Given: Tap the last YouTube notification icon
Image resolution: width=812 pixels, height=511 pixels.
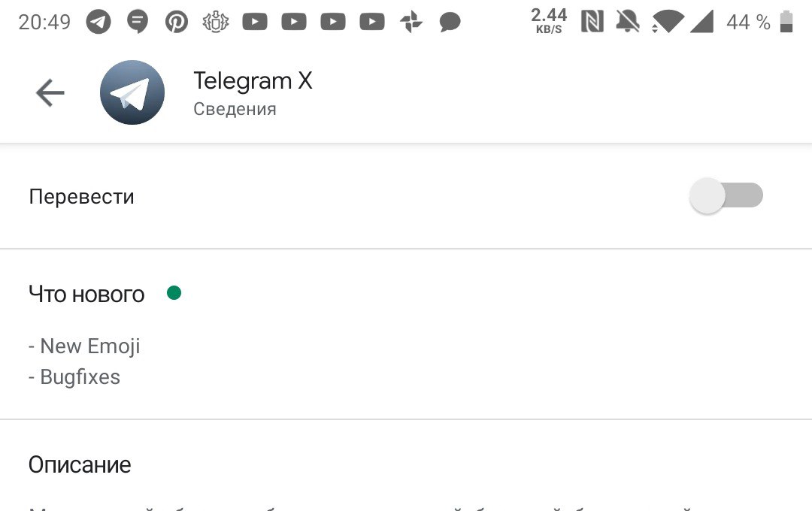Looking at the screenshot, I should click(x=372, y=22).
